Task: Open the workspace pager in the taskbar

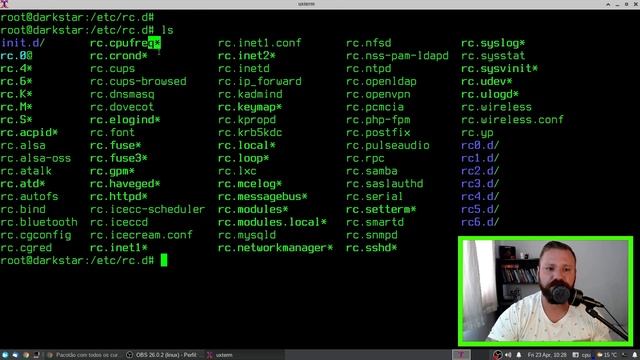Action: click(x=461, y=355)
